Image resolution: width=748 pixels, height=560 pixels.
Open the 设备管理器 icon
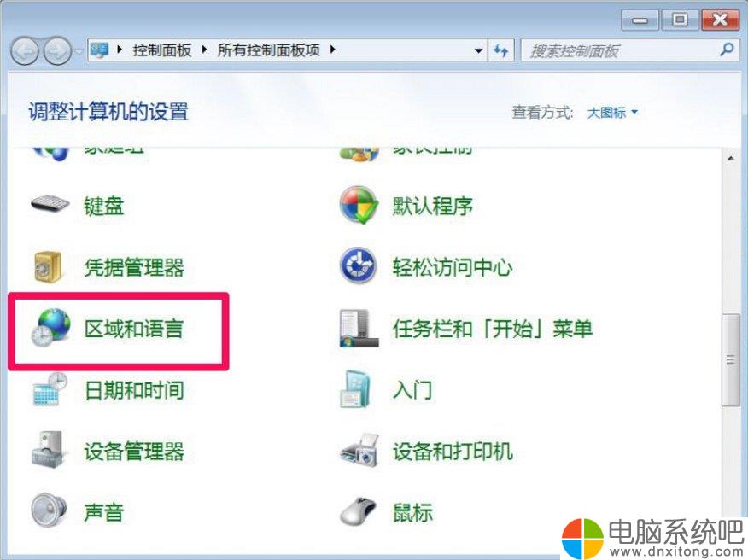pyautogui.click(x=47, y=449)
